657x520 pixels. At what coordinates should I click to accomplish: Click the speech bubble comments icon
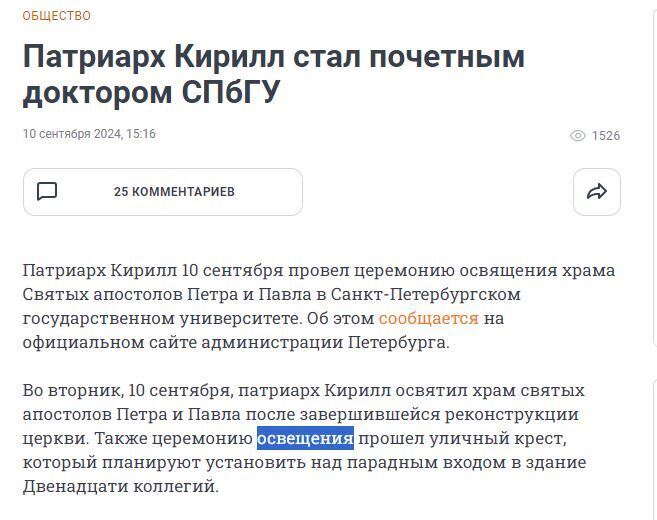tap(47, 192)
